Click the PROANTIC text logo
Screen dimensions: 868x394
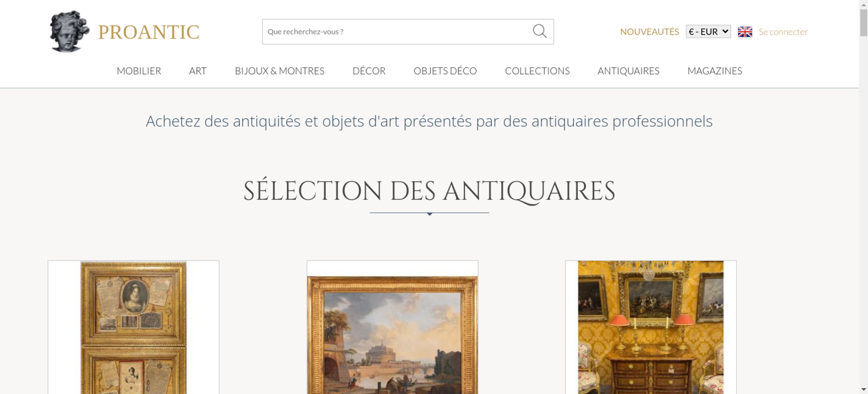pyautogui.click(x=148, y=32)
